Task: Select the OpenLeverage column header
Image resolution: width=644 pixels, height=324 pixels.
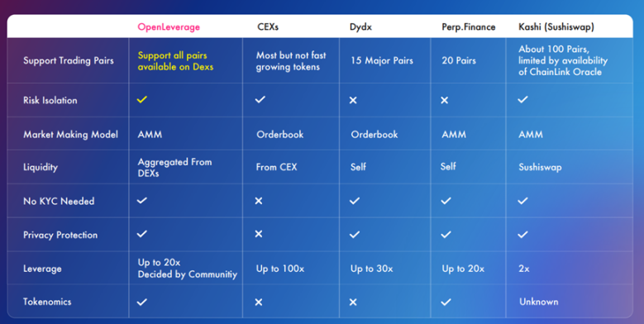Action: point(169,27)
